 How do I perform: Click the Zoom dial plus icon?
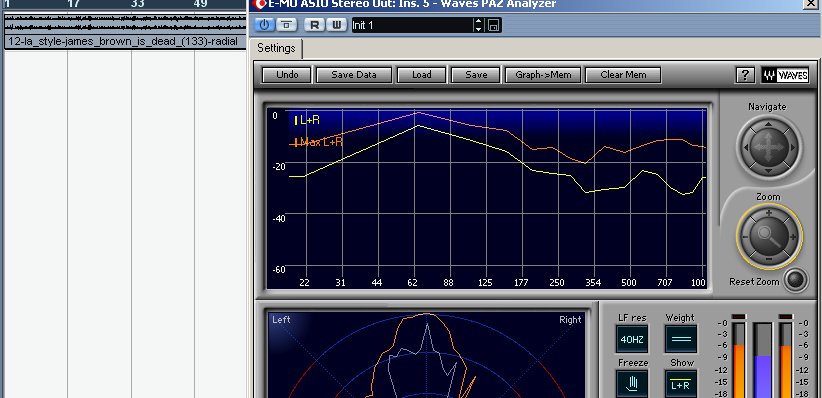click(x=769, y=213)
